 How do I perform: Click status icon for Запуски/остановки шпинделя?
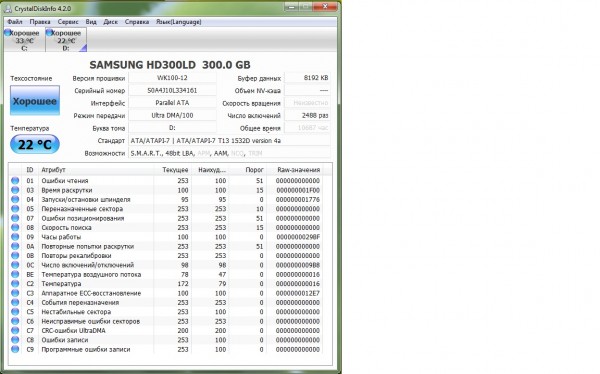pos(15,199)
